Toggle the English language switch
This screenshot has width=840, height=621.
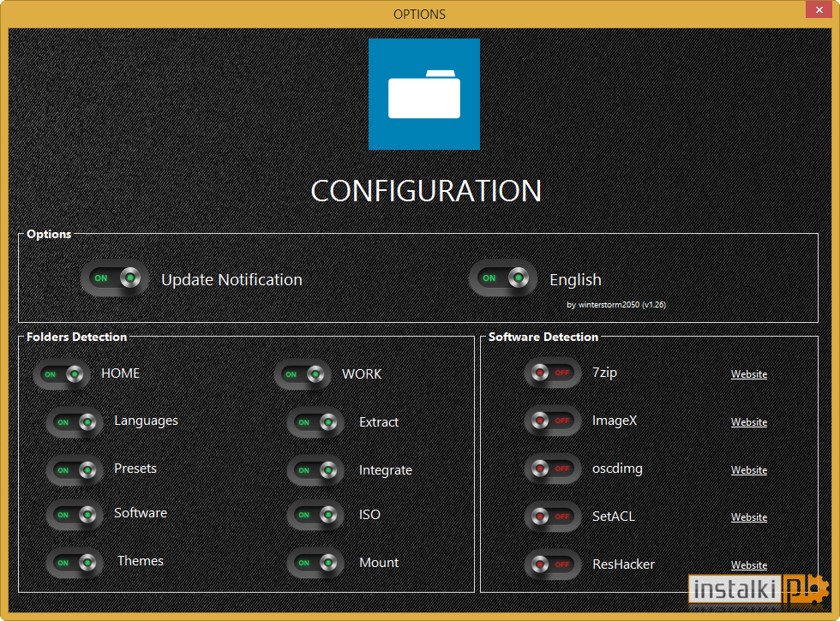[502, 278]
